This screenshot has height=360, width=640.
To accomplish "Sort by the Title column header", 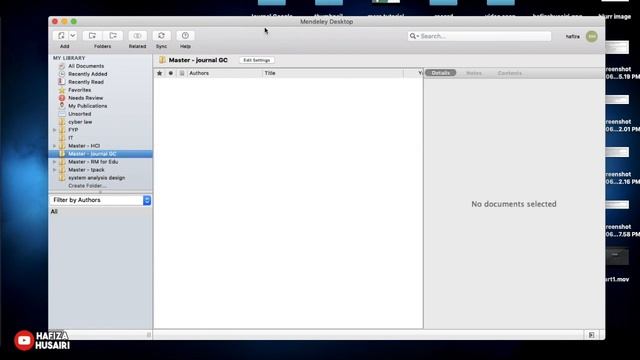I will click(x=333, y=73).
